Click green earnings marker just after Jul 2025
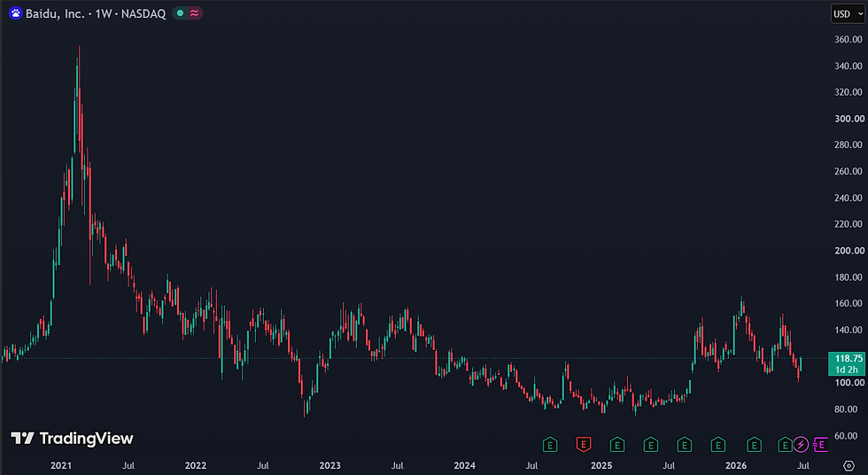 (684, 444)
